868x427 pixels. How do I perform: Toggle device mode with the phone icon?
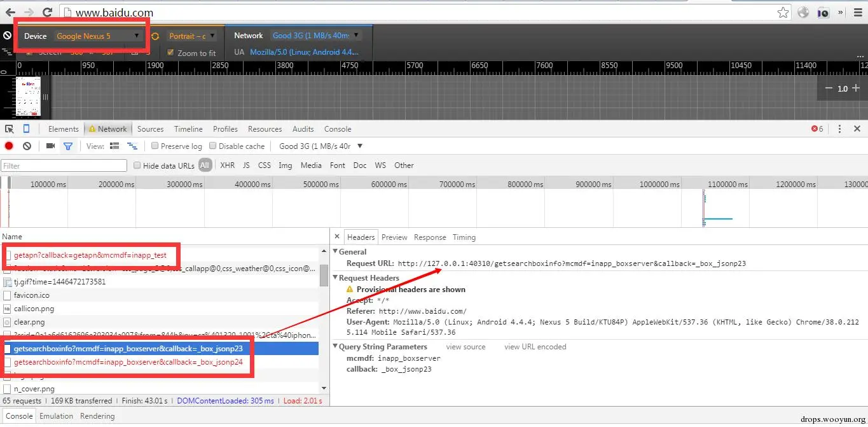point(27,129)
